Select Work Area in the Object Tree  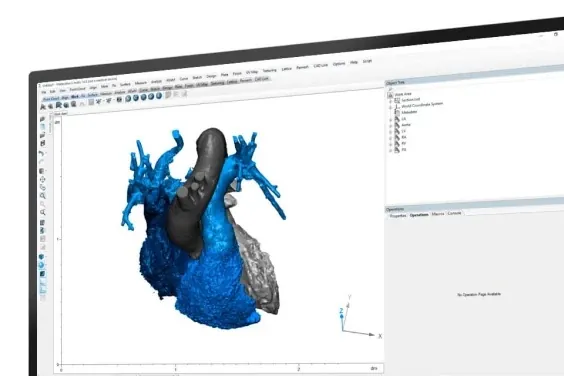(403, 94)
